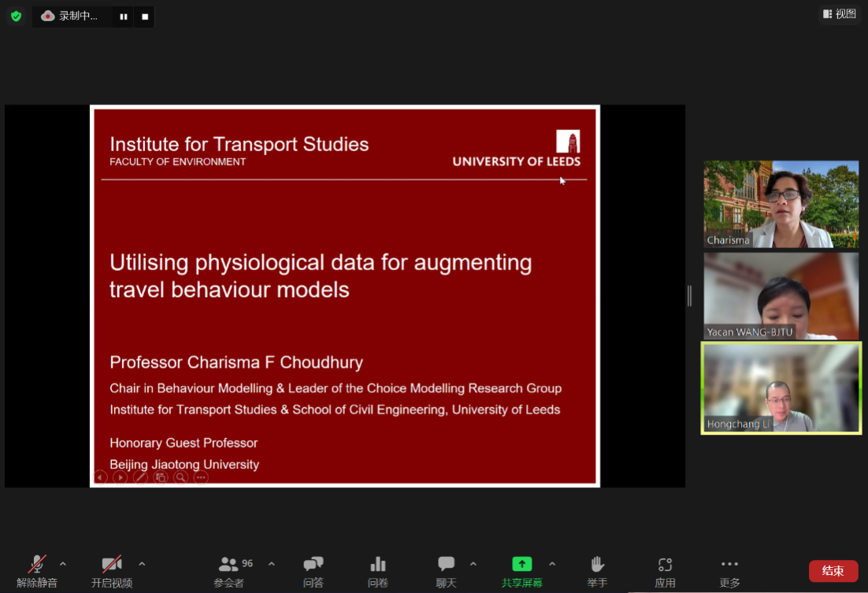The width and height of the screenshot is (868, 593).
Task: Go to next slide arrow in slideshow controls
Action: point(121,477)
